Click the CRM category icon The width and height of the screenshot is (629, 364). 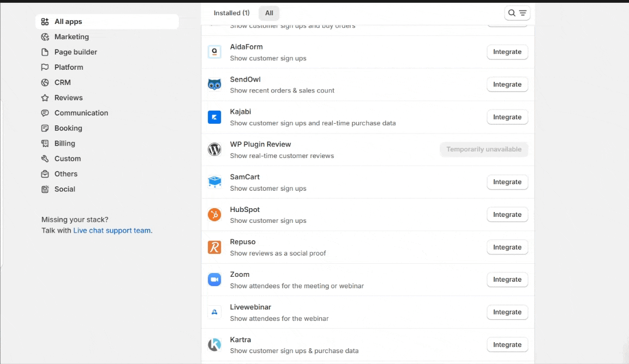[x=45, y=83]
